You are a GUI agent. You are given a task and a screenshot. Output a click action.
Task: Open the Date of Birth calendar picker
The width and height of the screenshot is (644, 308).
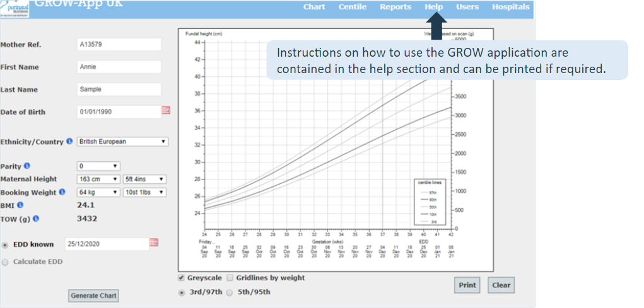coord(166,111)
